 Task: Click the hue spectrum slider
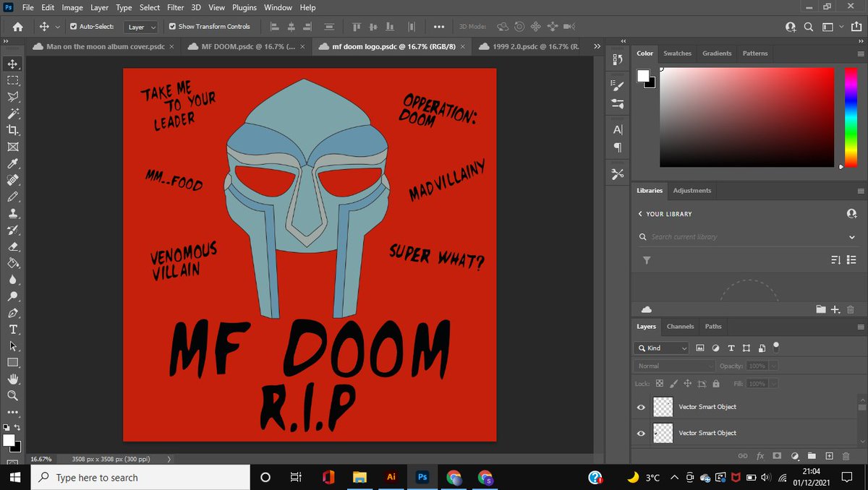click(851, 117)
